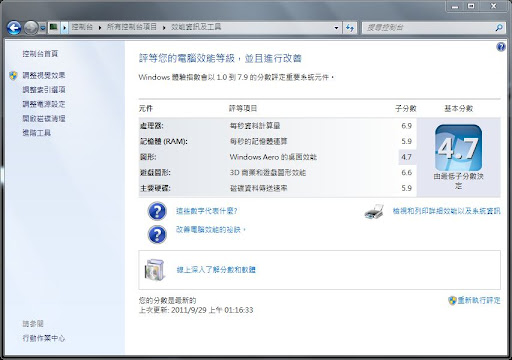The image size is (512, 360).
Task: Click the 4.7 base score badge
Action: pyautogui.click(x=458, y=148)
